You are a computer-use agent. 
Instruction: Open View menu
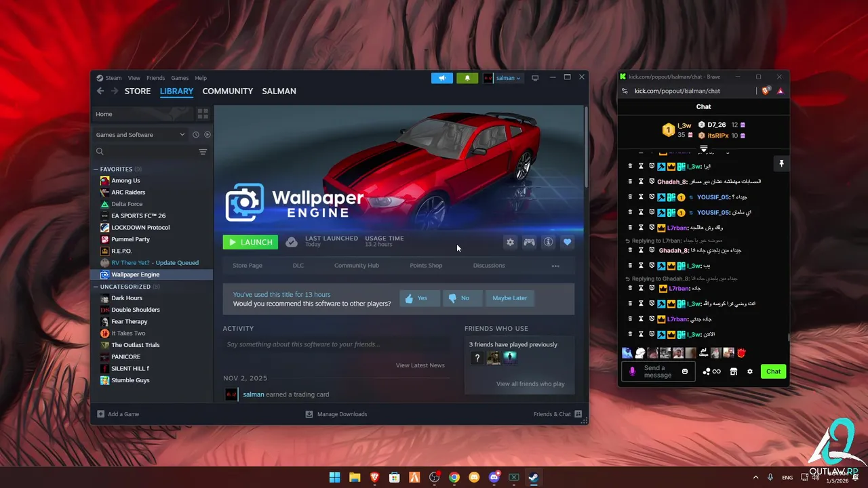click(134, 78)
